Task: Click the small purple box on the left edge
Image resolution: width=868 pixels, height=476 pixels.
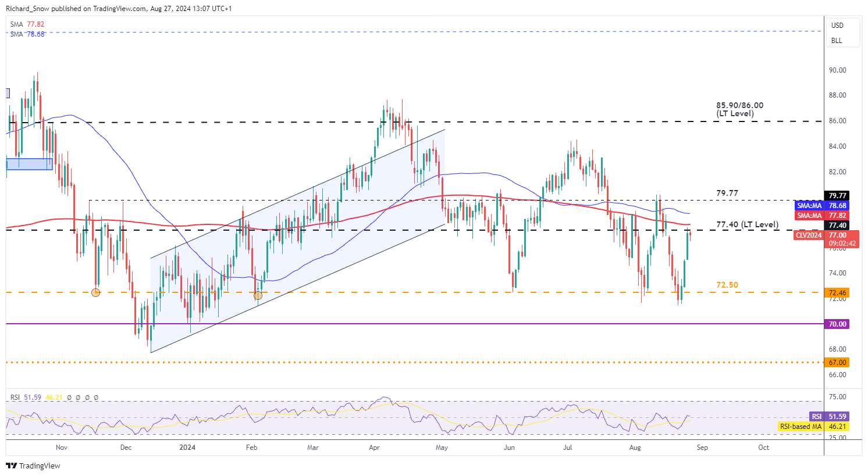Action: [8, 93]
